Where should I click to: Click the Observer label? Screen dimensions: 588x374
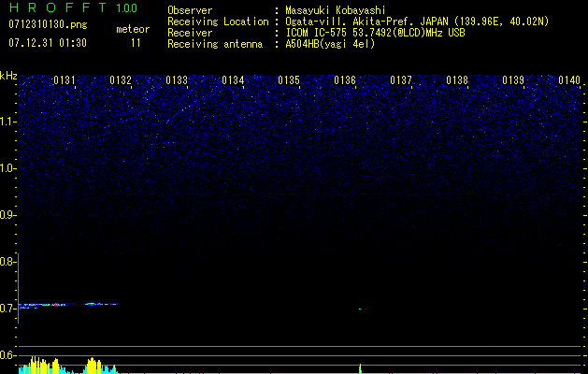coord(190,10)
